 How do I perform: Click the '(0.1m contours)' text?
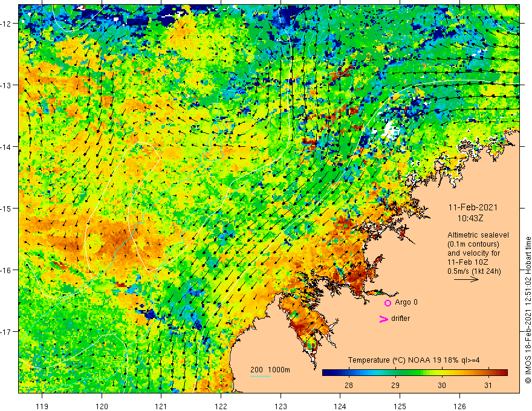point(473,244)
